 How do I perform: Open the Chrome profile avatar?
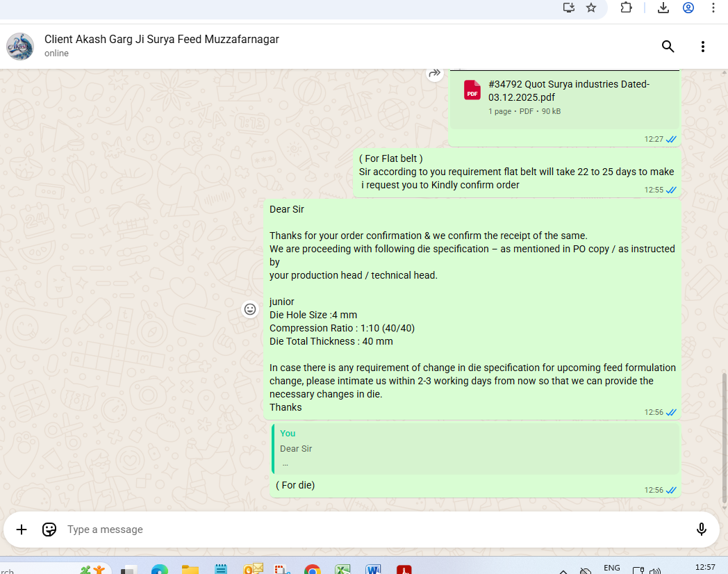point(688,8)
